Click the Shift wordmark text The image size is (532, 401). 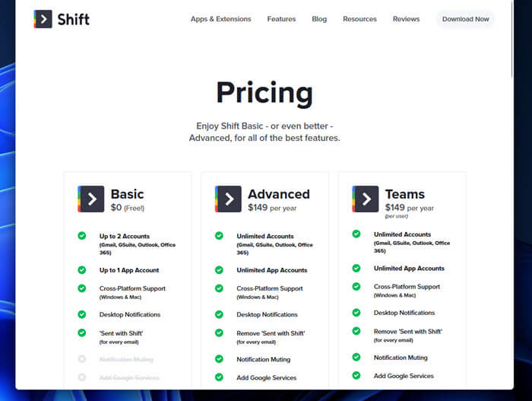(x=73, y=19)
